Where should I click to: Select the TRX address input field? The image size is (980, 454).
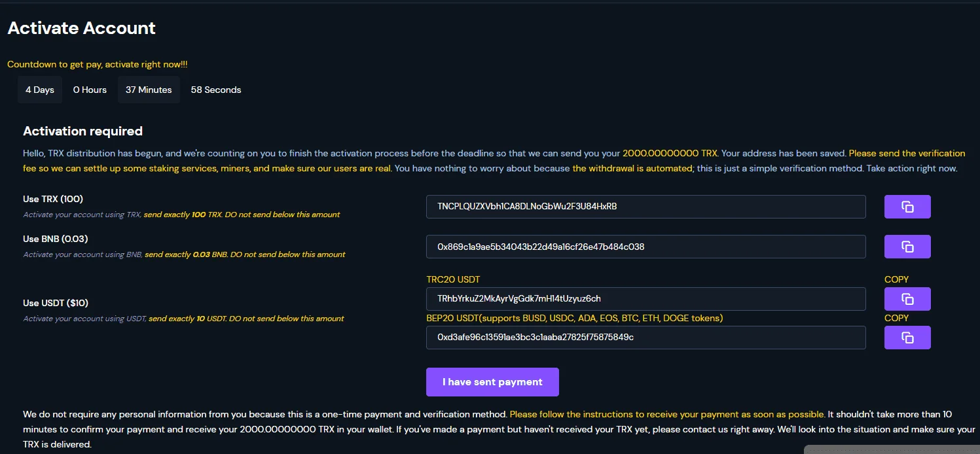[646, 207]
